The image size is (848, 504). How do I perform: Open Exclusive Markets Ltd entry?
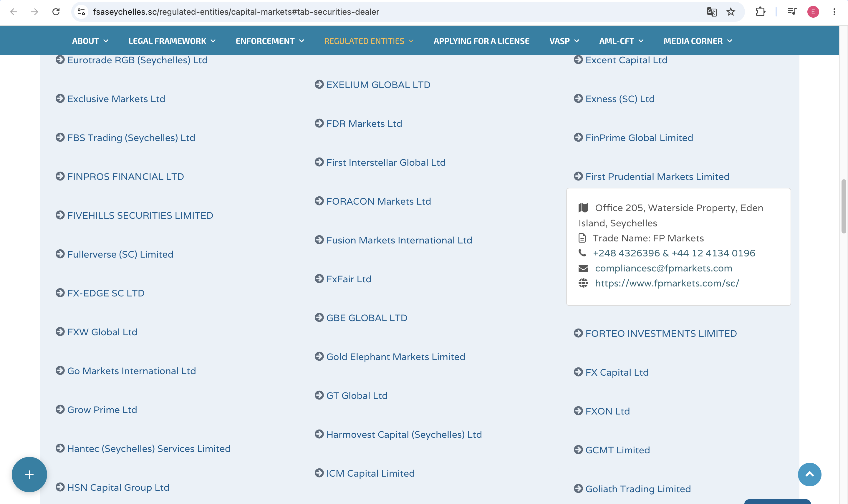116,99
